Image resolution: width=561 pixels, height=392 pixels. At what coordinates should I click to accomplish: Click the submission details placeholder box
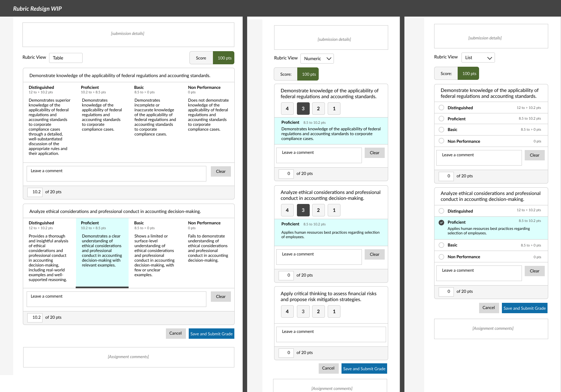point(128,34)
